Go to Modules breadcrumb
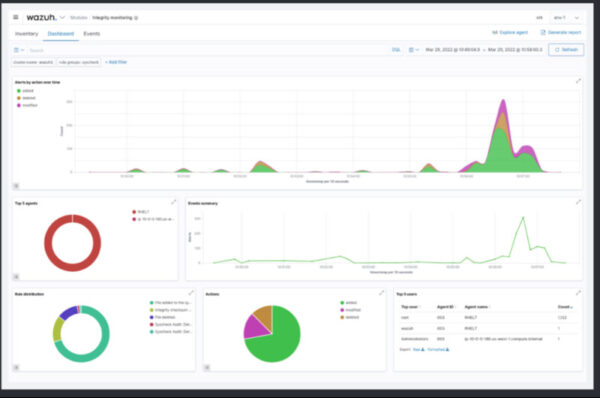 [79, 18]
